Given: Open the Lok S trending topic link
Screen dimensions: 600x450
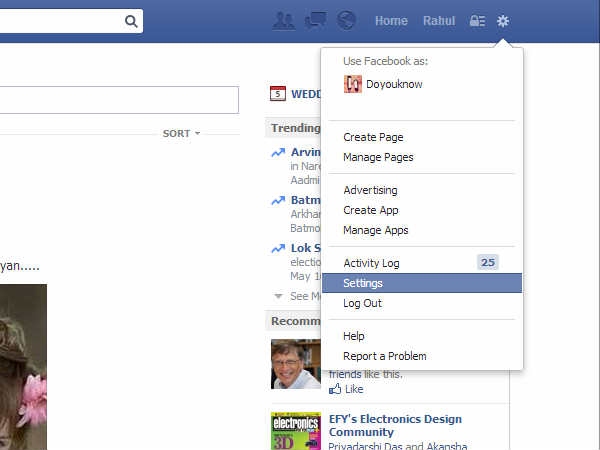Looking at the screenshot, I should (x=305, y=248).
